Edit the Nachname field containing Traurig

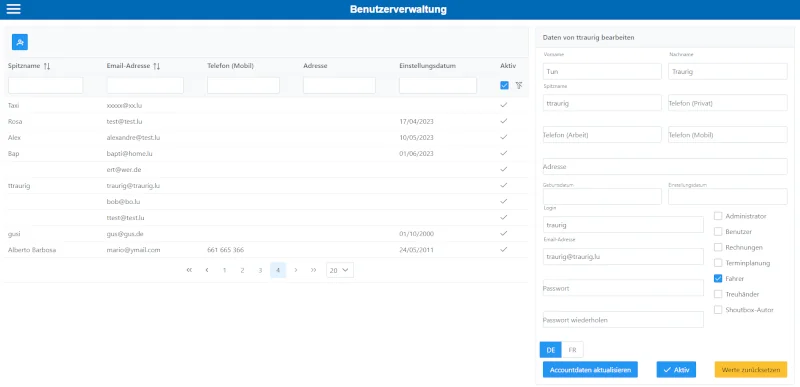tap(728, 71)
